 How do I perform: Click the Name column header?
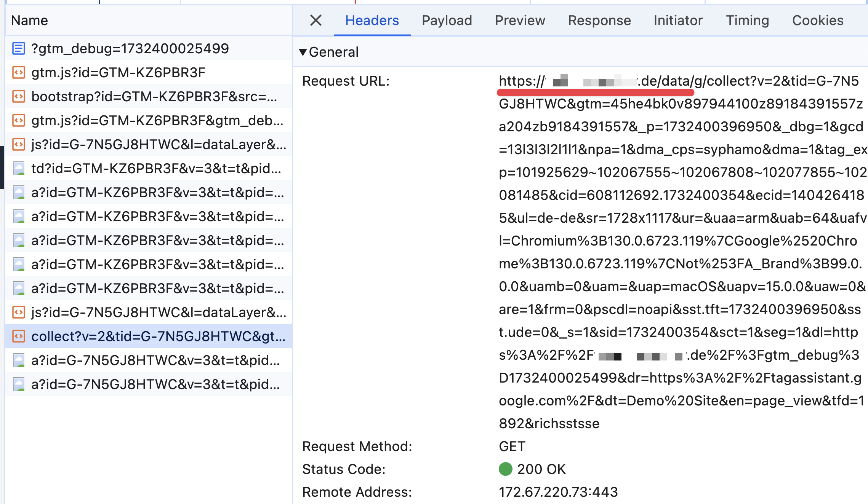[x=29, y=20]
